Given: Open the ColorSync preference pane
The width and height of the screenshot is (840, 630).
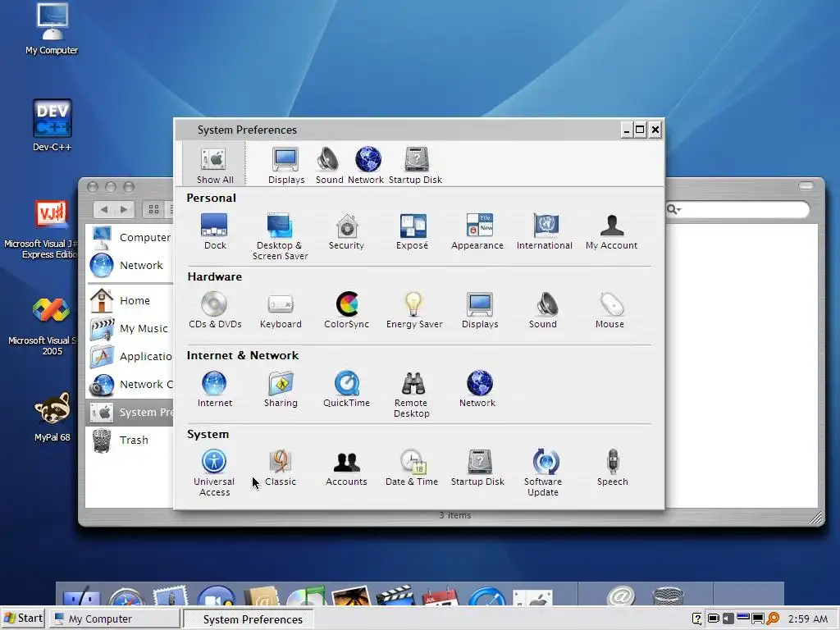Looking at the screenshot, I should coord(347,310).
